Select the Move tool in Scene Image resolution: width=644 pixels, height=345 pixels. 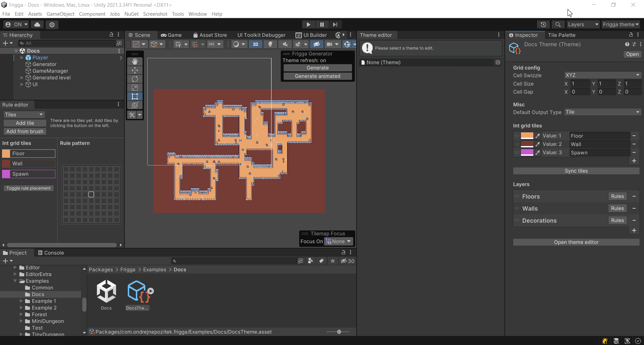pyautogui.click(x=135, y=70)
